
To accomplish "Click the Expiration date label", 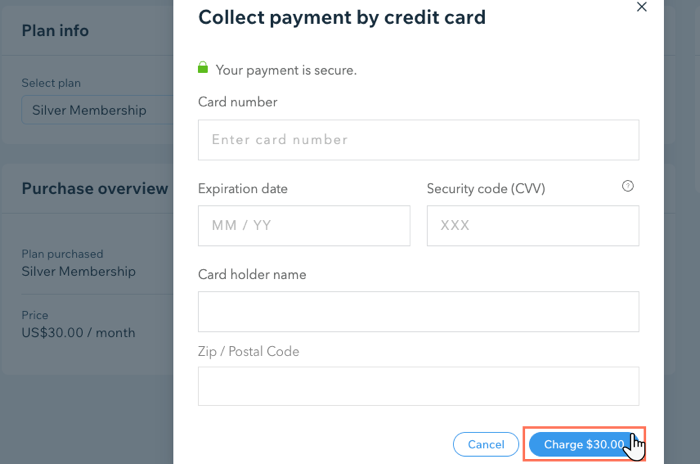I will pos(243,188).
